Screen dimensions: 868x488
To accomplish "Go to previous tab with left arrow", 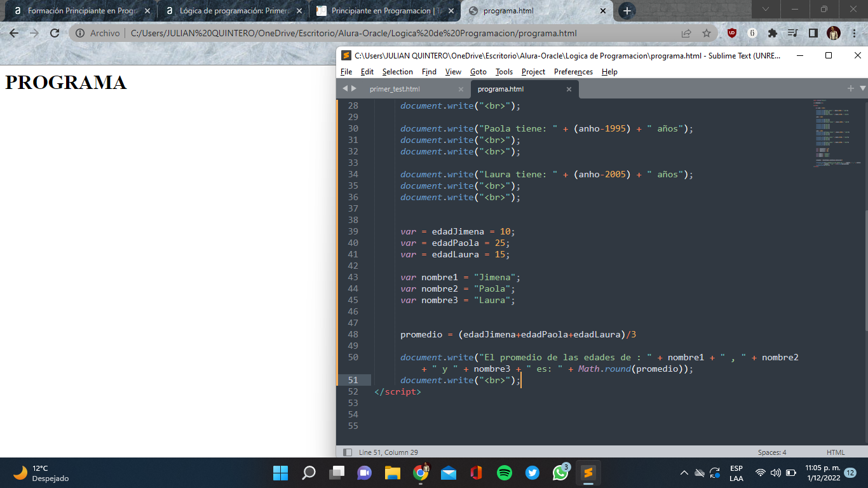I will [345, 88].
